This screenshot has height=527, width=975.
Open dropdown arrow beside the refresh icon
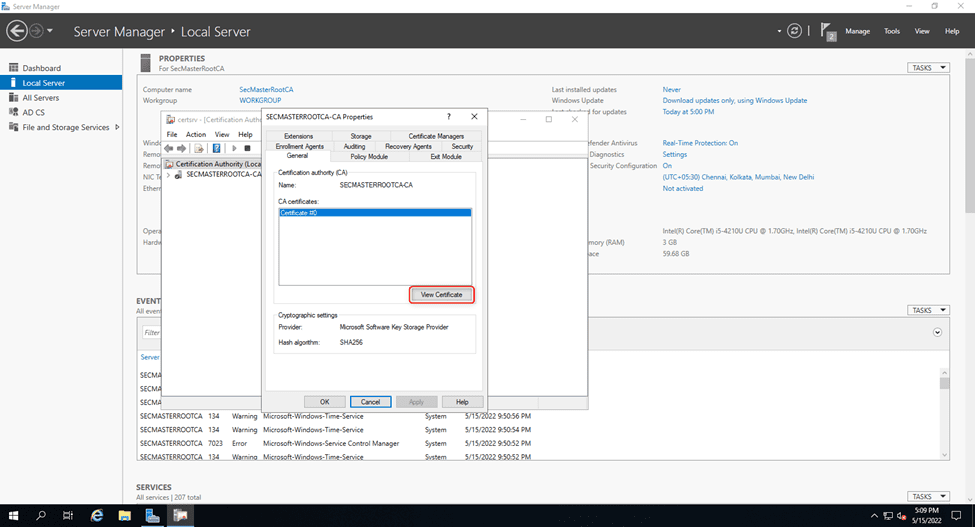coord(779,30)
